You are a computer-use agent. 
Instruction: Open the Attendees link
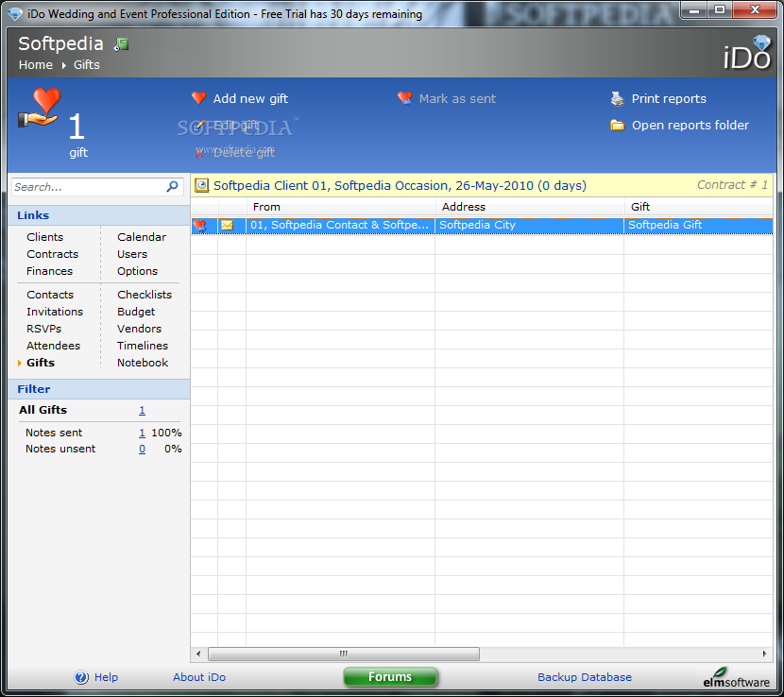coord(54,346)
